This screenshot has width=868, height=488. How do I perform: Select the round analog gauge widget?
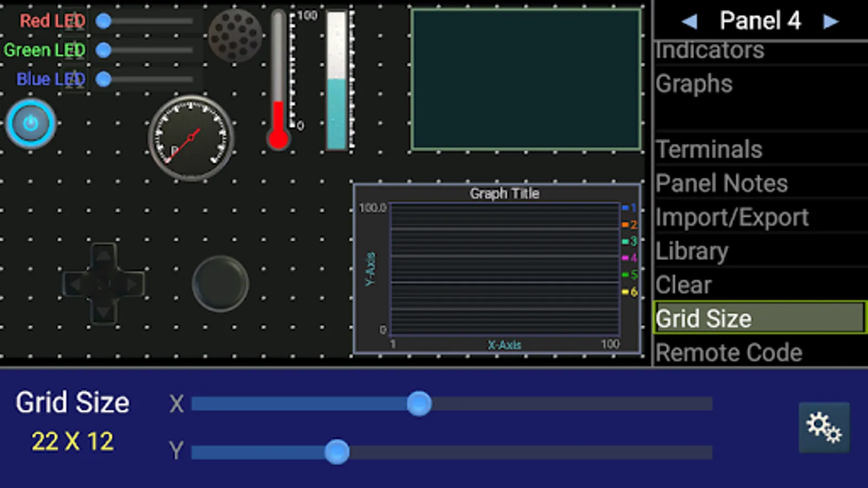pos(191,138)
